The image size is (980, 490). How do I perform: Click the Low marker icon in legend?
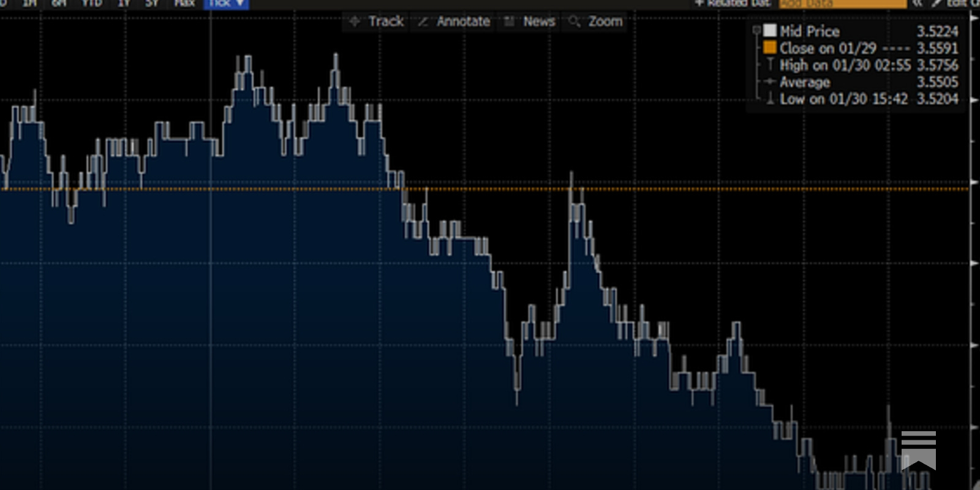click(x=770, y=99)
